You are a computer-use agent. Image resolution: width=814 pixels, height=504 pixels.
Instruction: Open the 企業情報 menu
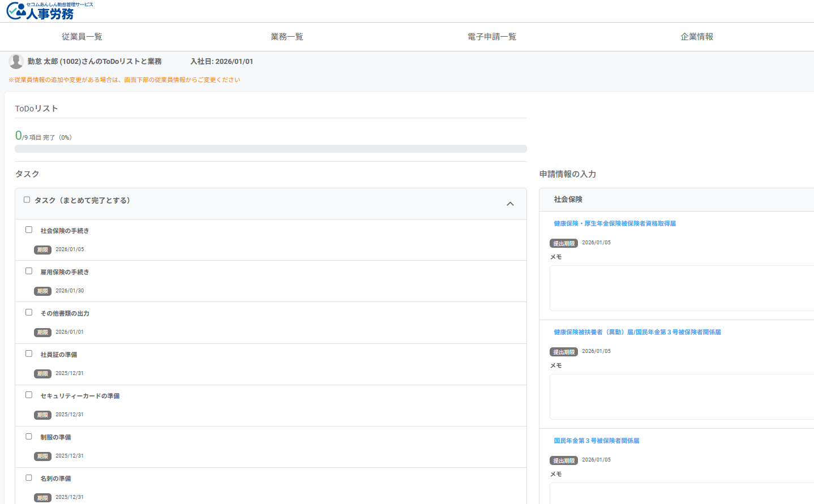pyautogui.click(x=697, y=37)
